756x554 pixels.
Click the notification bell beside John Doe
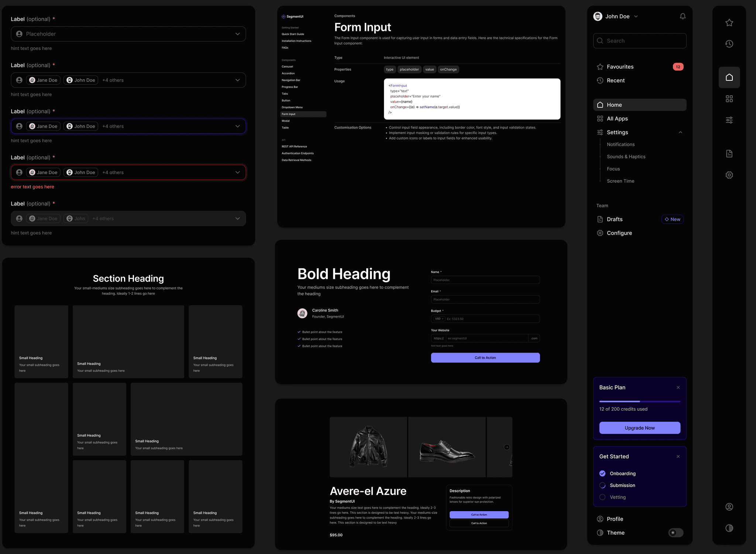tap(683, 16)
